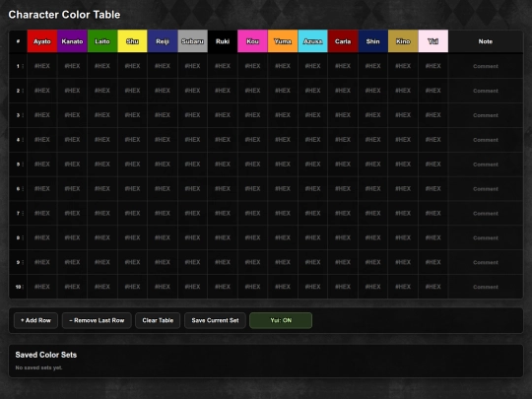Click the Clear Table button
532x399 pixels.
tap(158, 320)
